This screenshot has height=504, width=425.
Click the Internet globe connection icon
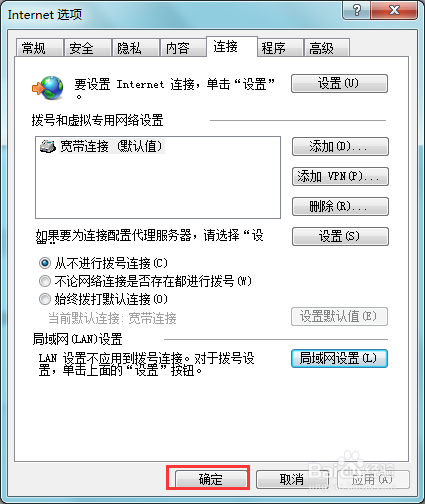(x=48, y=88)
